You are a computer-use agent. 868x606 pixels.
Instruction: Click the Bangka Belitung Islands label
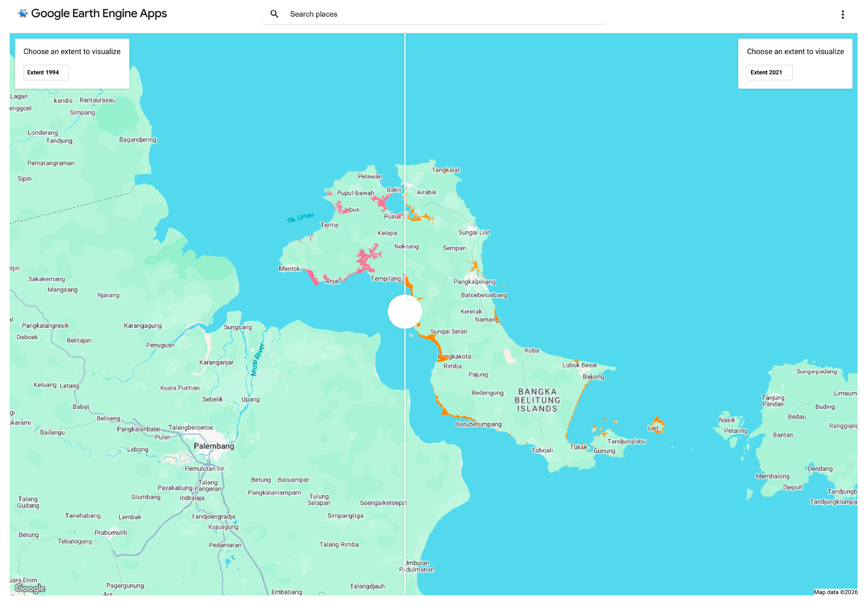537,400
